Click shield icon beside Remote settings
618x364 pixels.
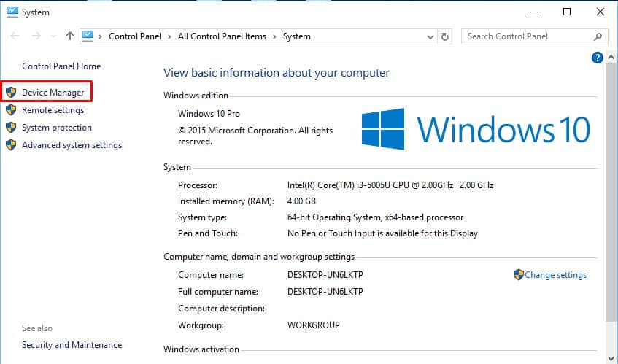tap(11, 110)
